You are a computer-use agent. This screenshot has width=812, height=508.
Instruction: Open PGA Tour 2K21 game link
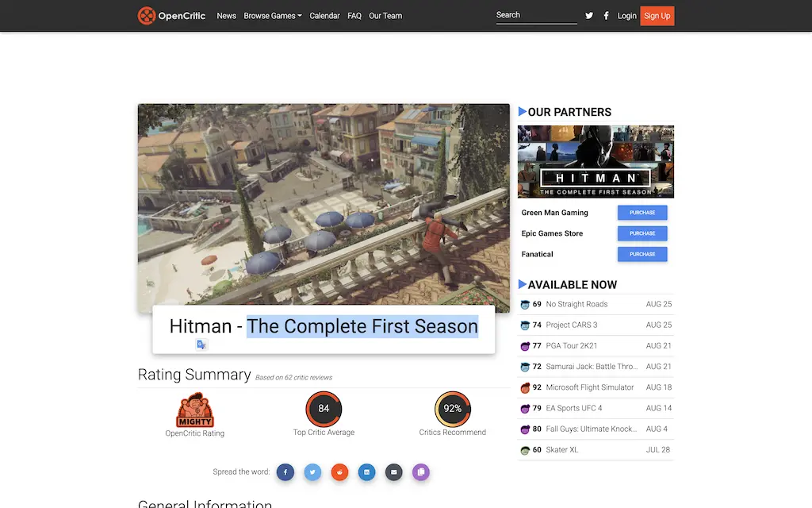click(571, 346)
